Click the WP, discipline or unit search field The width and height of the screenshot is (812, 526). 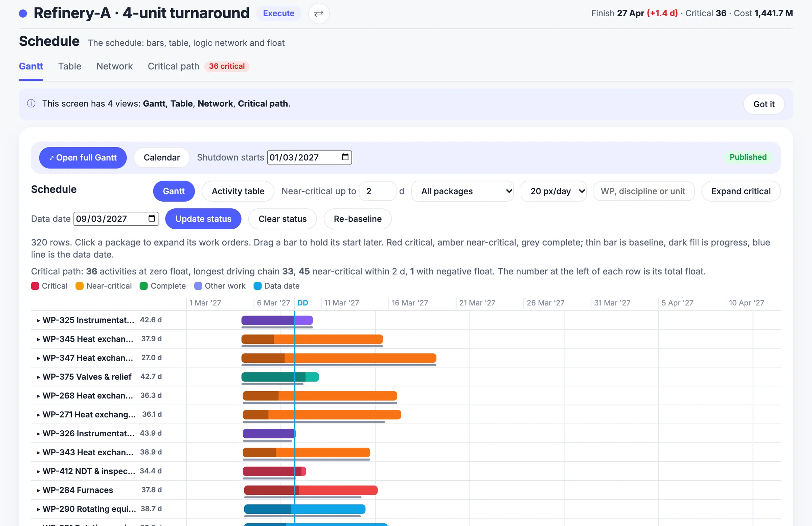click(x=644, y=191)
